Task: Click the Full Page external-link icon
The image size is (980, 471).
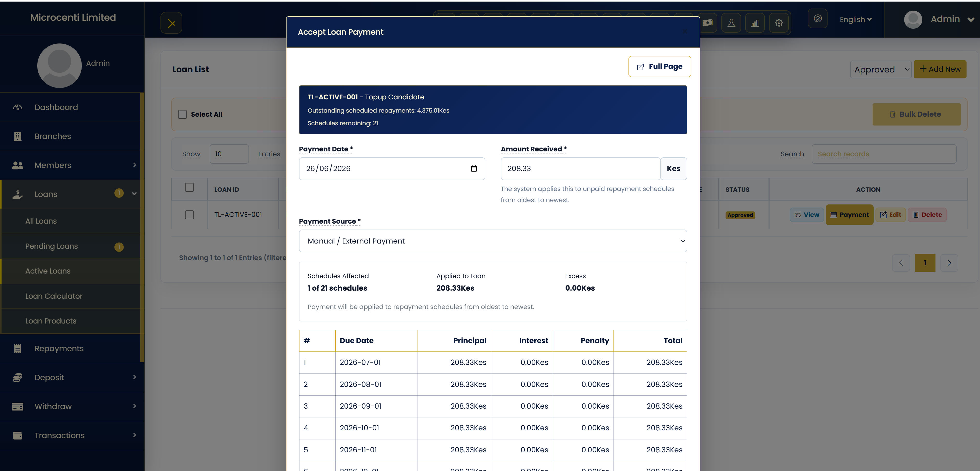Action: (640, 67)
